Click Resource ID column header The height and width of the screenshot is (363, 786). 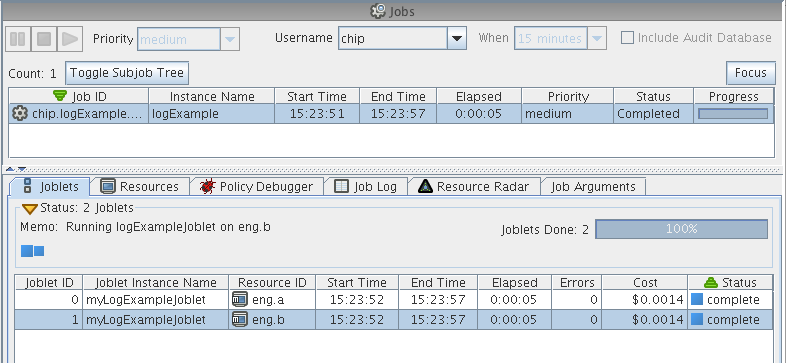[x=272, y=282]
